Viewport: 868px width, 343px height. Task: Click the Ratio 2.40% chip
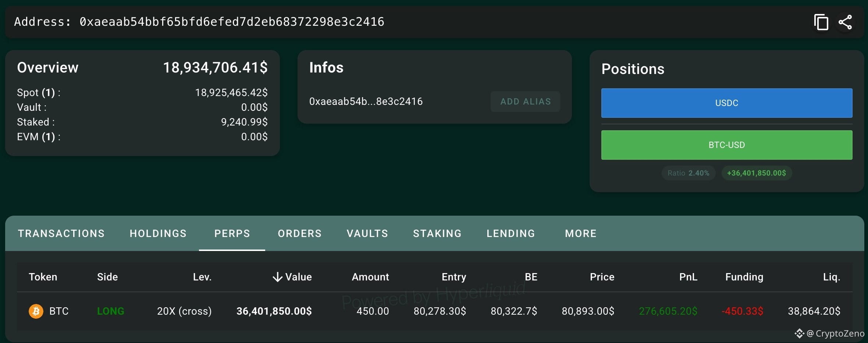(x=689, y=173)
